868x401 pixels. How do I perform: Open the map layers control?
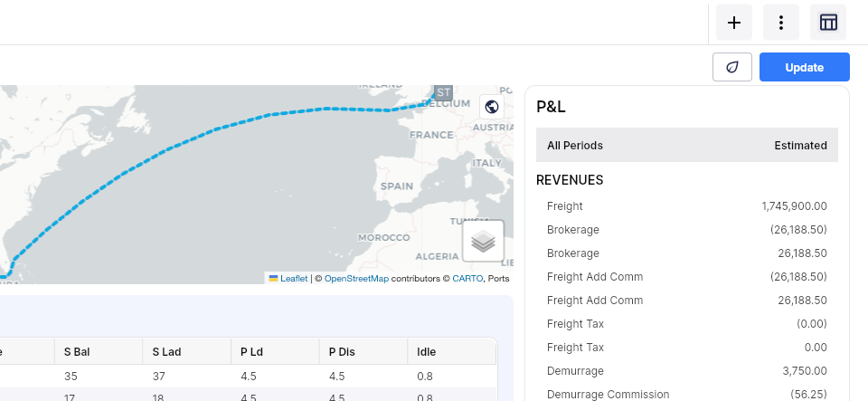point(483,241)
